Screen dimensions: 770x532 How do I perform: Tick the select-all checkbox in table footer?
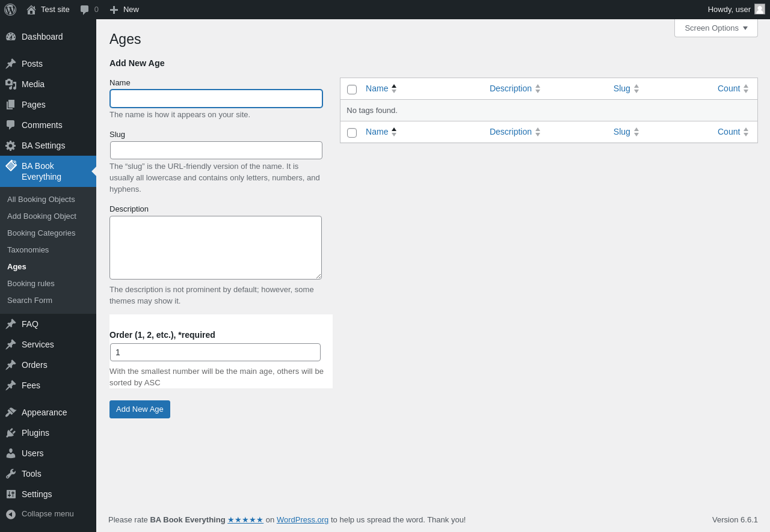point(352,133)
